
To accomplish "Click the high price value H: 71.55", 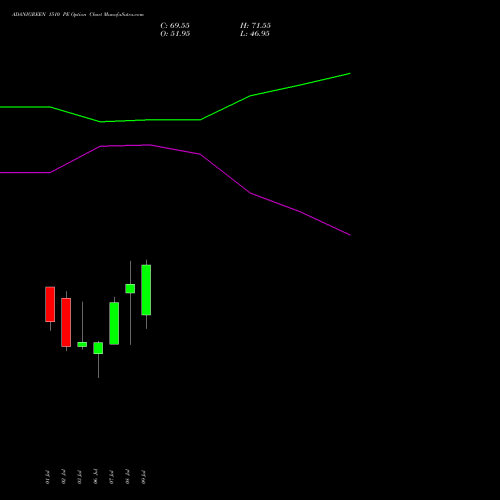I will coord(255,26).
